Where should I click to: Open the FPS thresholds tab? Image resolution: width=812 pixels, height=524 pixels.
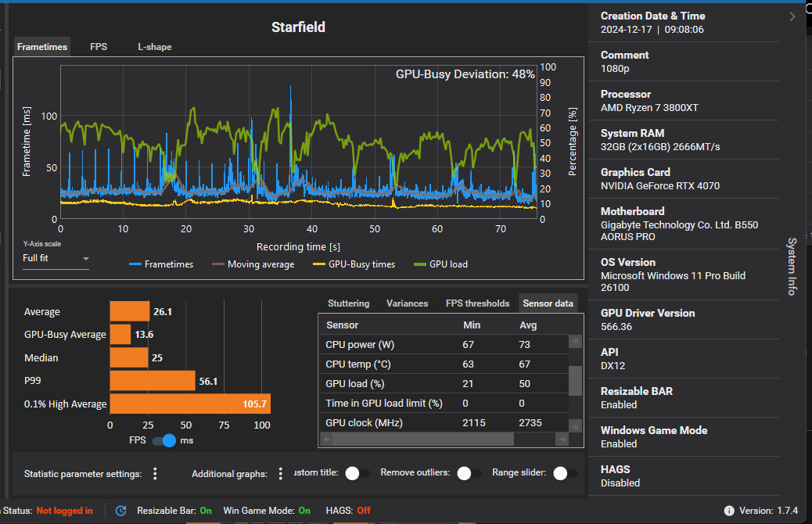tap(477, 303)
